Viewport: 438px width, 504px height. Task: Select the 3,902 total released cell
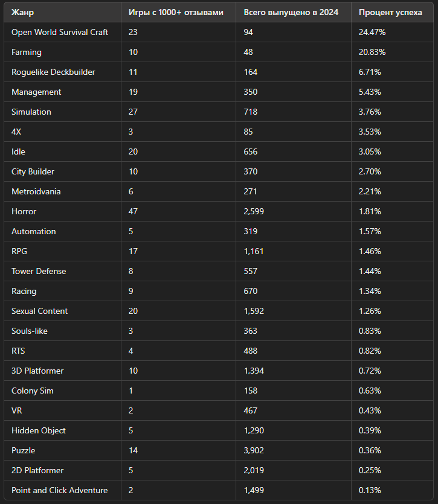254,450
